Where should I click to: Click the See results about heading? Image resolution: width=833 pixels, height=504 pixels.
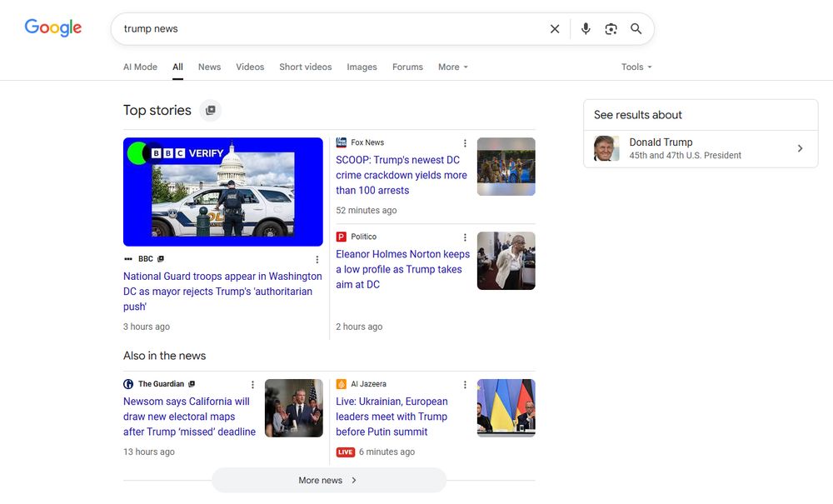coord(637,115)
